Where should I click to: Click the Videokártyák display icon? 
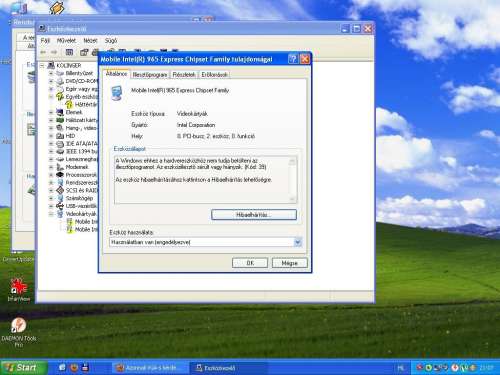point(60,214)
